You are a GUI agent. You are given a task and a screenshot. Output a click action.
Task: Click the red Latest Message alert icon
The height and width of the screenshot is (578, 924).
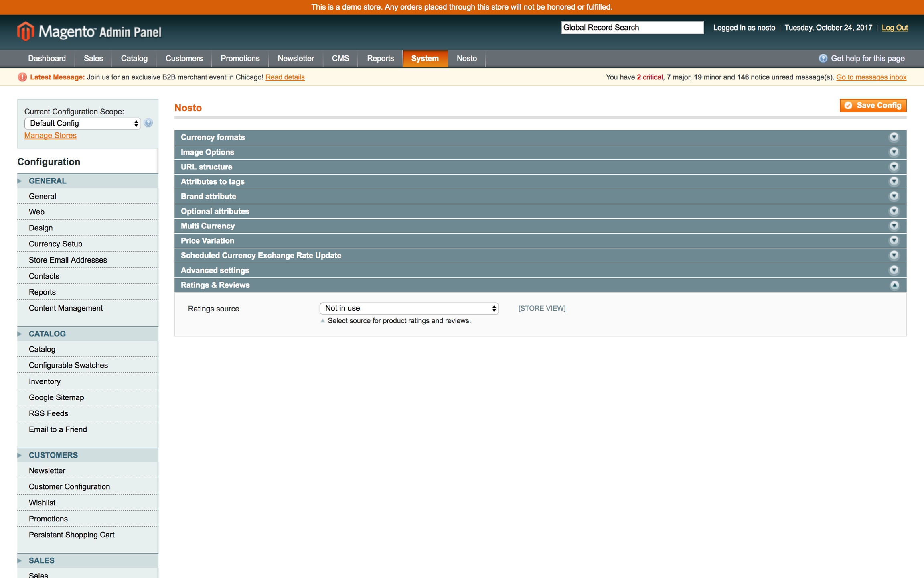point(22,77)
